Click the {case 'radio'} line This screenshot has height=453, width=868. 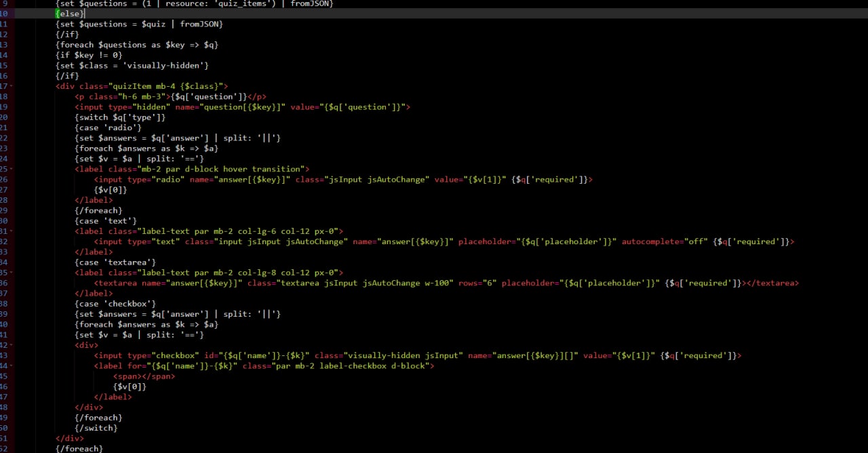pos(108,127)
